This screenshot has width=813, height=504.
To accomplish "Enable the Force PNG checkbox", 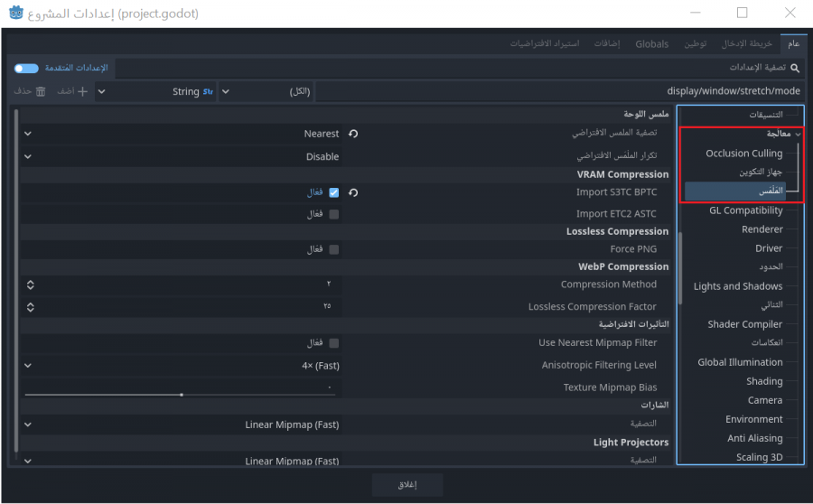I will [x=334, y=249].
